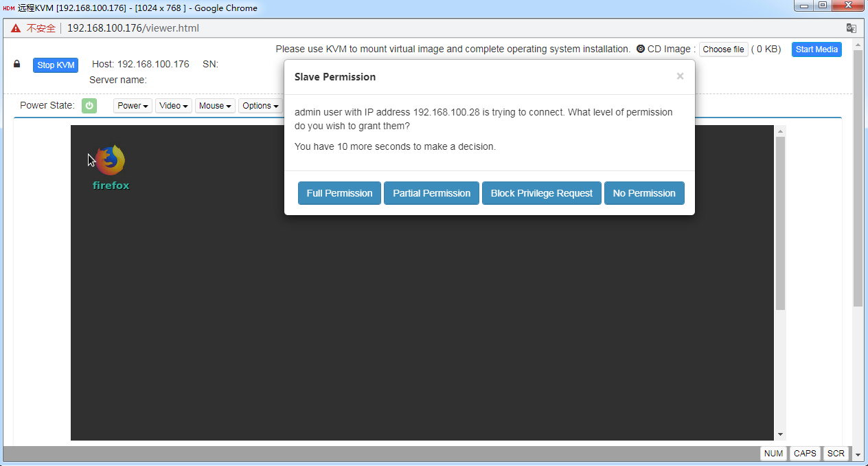868x466 pixels.
Task: Click the red not-secure warning triangle
Action: (x=16, y=28)
